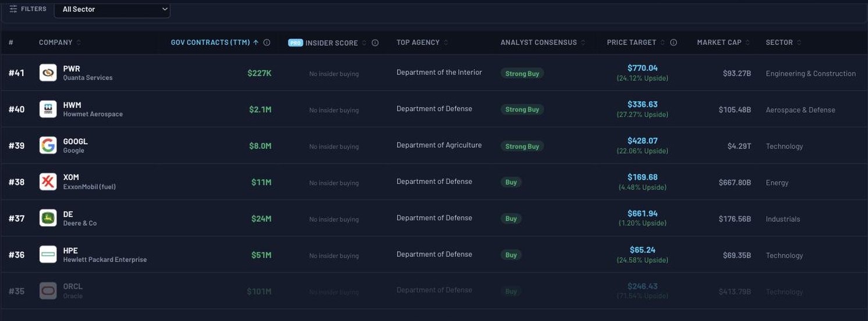The height and width of the screenshot is (321, 868).
Task: Click No insider buying for PWR
Action: [x=334, y=74]
